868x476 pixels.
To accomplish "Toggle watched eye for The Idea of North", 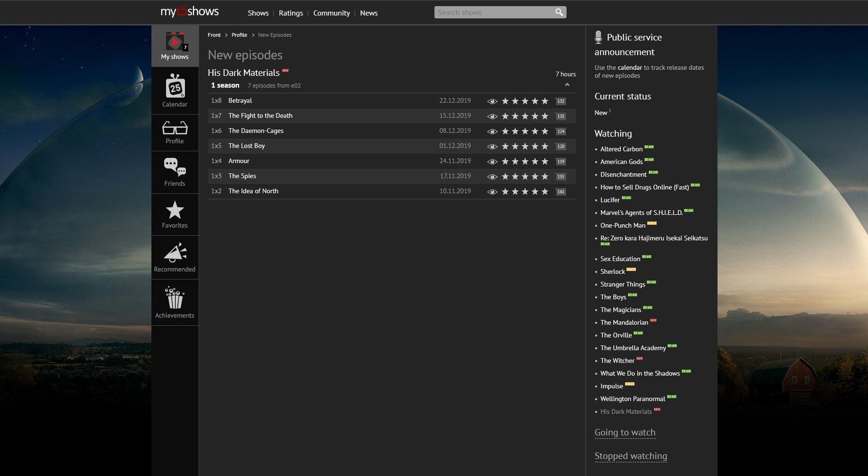I will pyautogui.click(x=492, y=192).
